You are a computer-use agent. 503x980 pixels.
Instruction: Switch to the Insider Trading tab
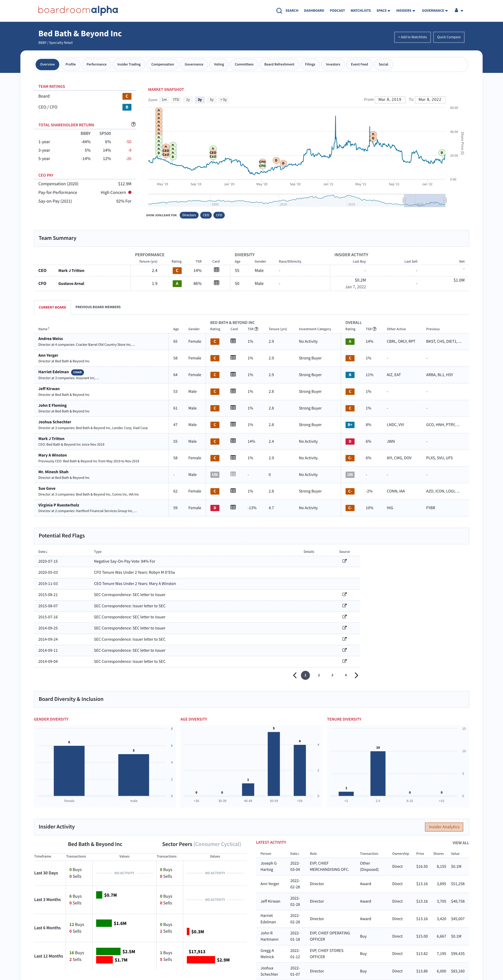click(x=129, y=64)
